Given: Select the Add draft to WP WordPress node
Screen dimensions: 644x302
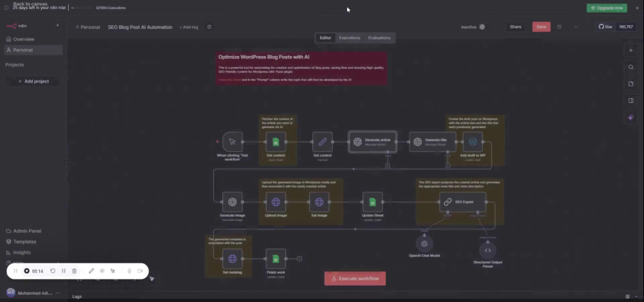Looking at the screenshot, I should pyautogui.click(x=473, y=142).
